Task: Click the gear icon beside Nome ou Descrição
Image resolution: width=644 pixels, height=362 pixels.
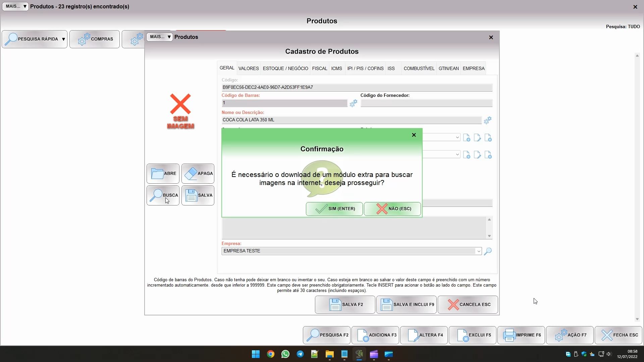Action: point(487,120)
